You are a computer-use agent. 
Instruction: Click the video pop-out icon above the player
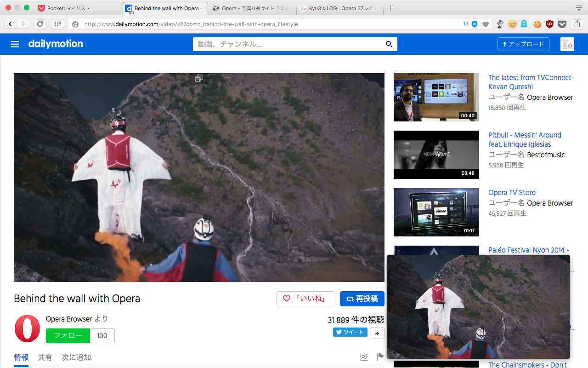[x=198, y=78]
